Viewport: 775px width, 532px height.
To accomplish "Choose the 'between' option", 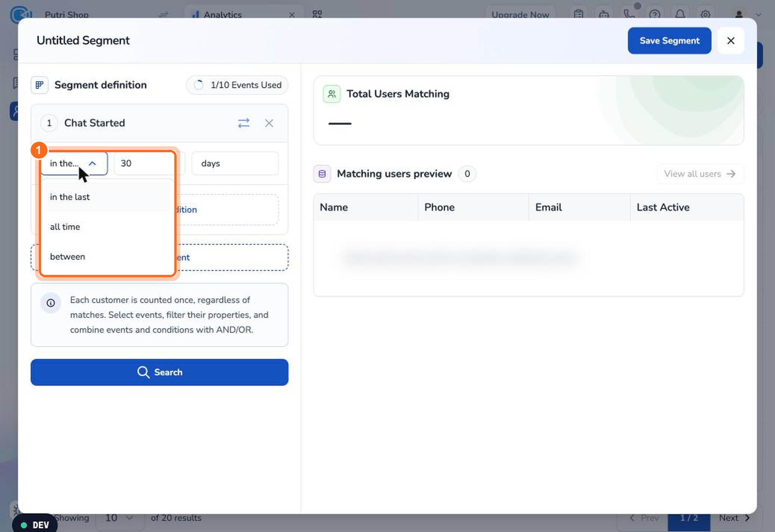I will click(x=107, y=257).
